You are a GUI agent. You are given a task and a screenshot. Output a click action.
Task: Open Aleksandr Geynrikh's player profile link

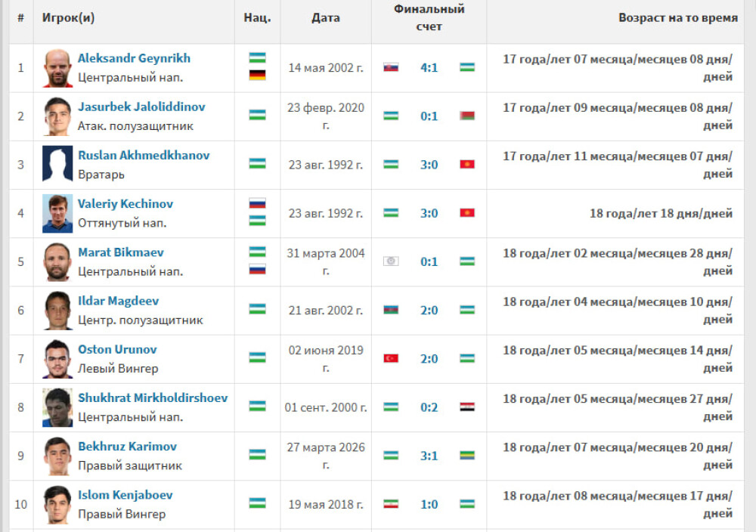(x=134, y=58)
